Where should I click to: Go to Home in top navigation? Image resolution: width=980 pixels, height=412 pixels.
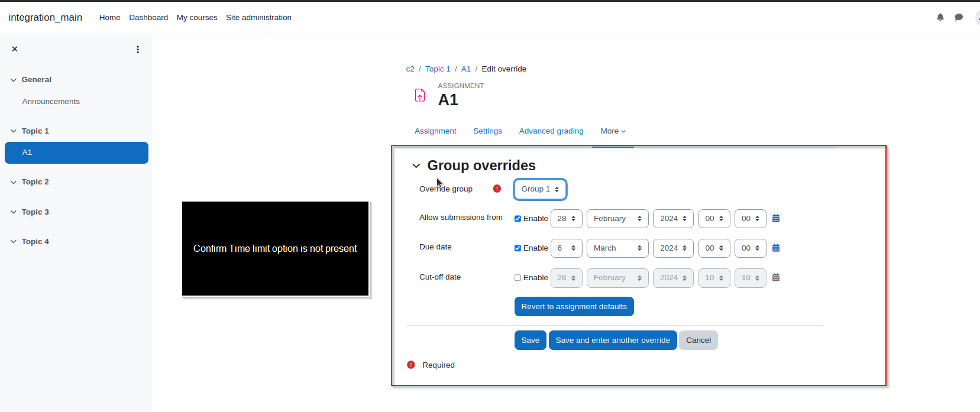click(x=110, y=18)
